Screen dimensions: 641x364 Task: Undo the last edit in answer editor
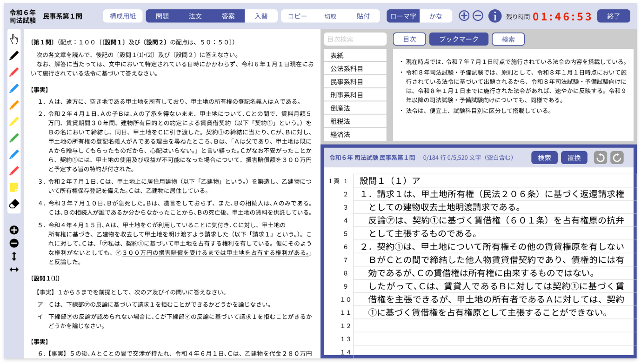601,158
